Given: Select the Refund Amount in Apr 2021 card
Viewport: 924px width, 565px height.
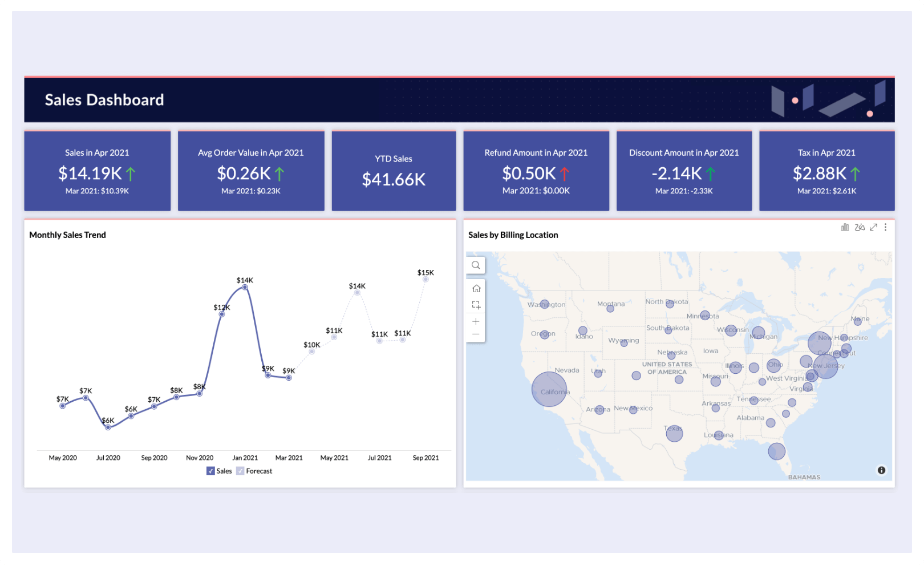Looking at the screenshot, I should [536, 171].
